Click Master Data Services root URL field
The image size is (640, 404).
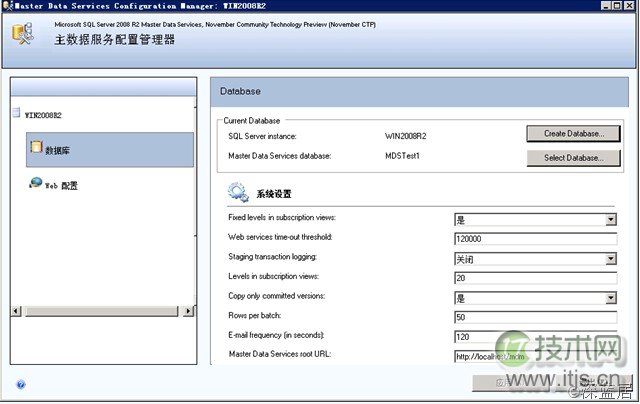click(x=536, y=356)
